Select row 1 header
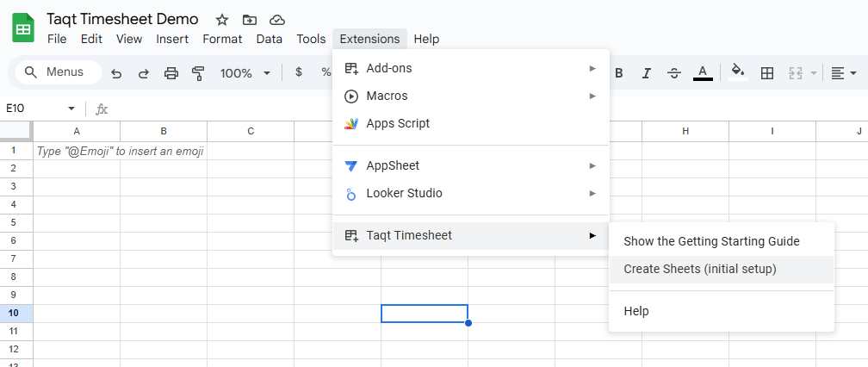The height and width of the screenshot is (367, 868). click(16, 151)
